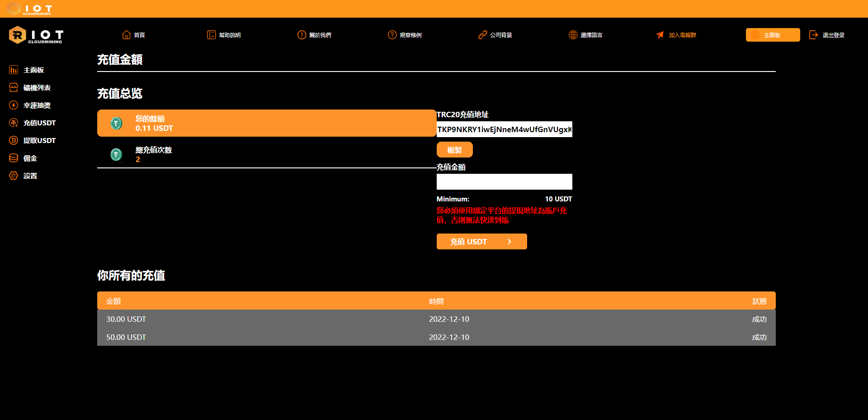Screen dimensions: 868x420
Task: Click the logout arrow icon
Action: click(x=813, y=35)
